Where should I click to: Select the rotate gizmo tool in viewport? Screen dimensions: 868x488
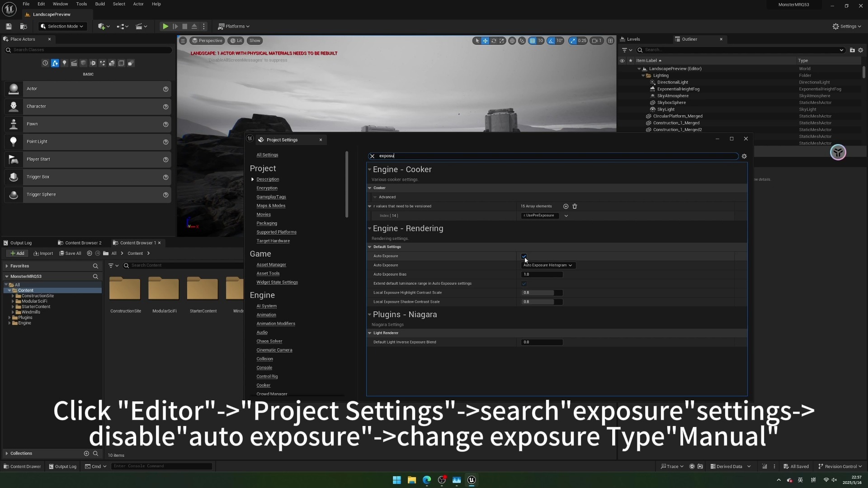pyautogui.click(x=494, y=41)
